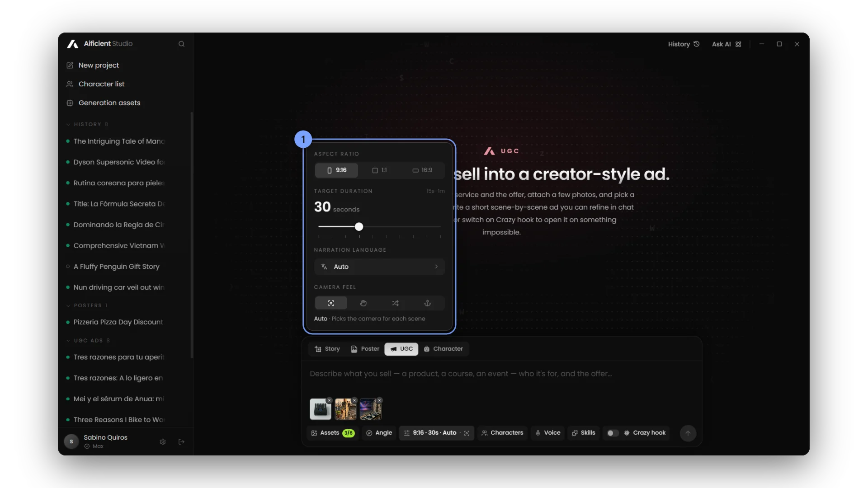Switch to Character tab
Viewport: 868px width, 488px height.
443,349
